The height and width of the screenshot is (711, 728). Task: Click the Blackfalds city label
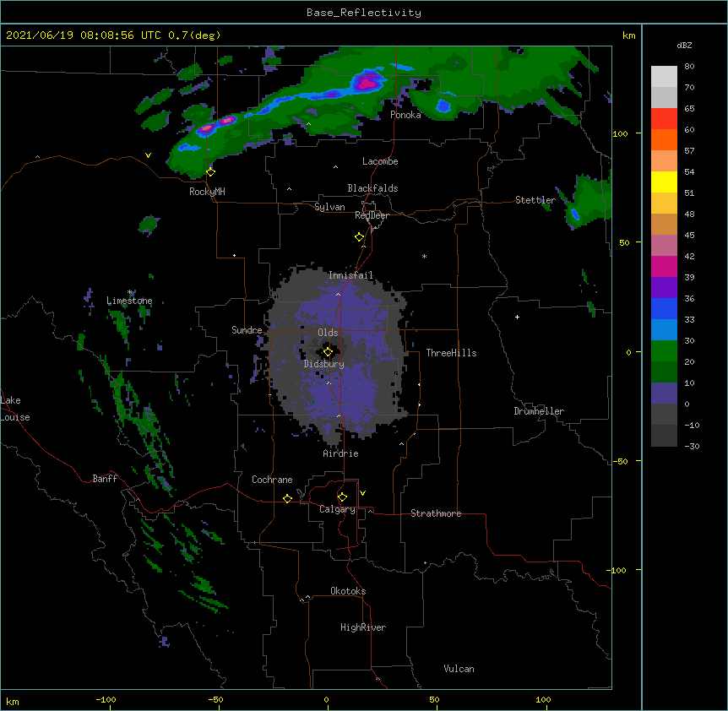(372, 188)
